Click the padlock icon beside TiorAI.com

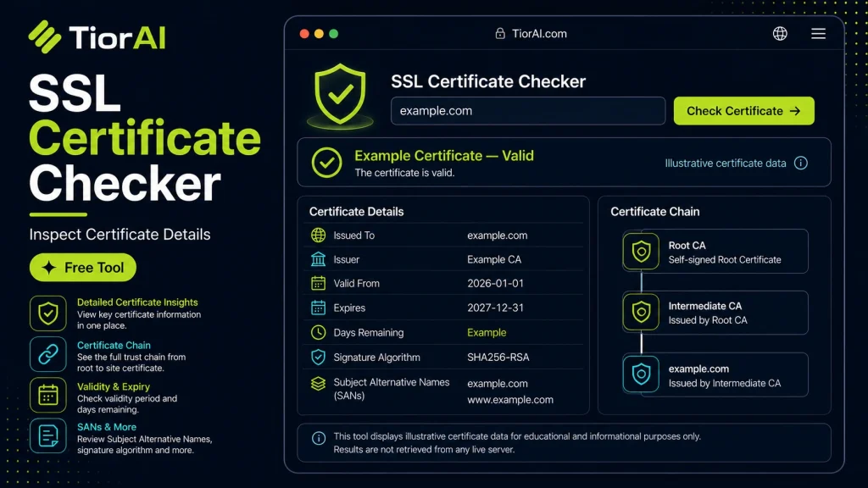coord(500,33)
